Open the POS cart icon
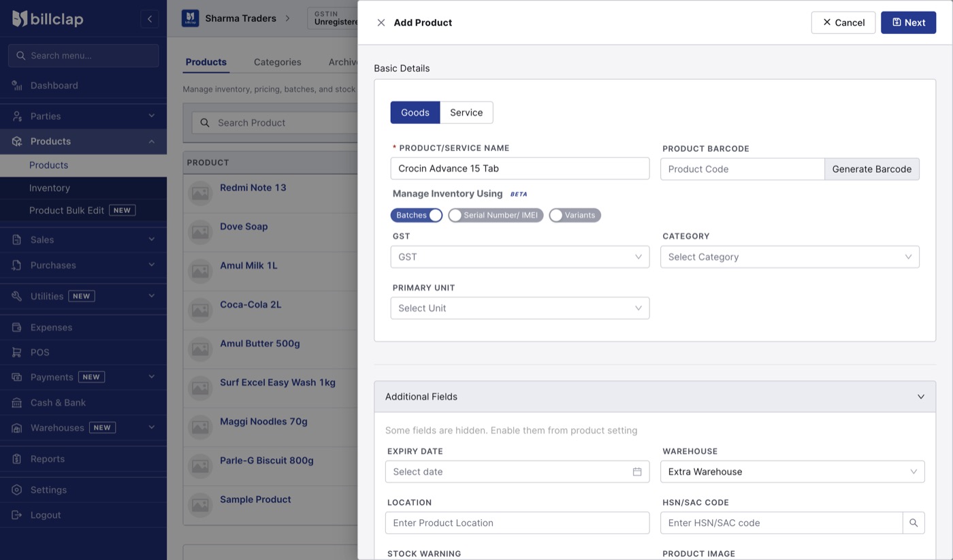 click(17, 352)
